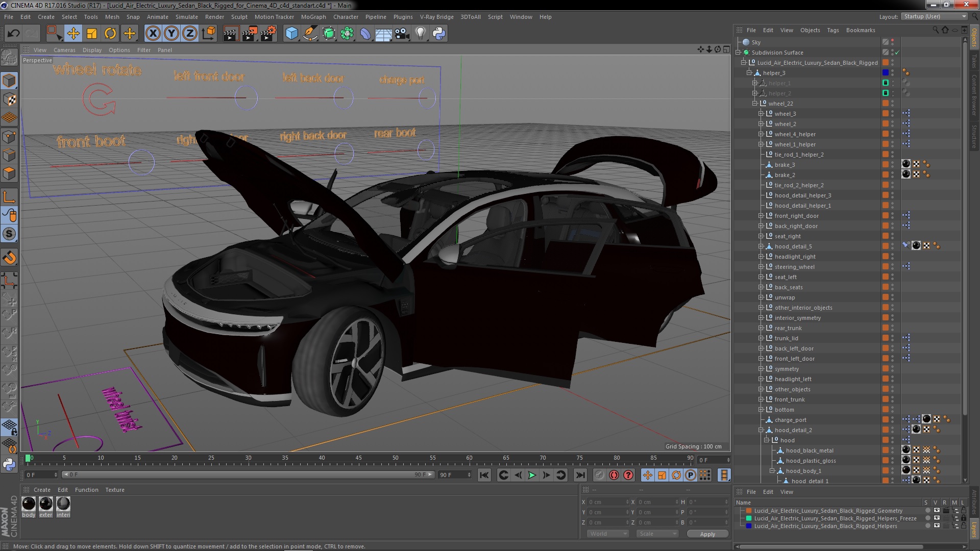Select the charge_port object
Screen dimensions: 980x551
click(790, 420)
